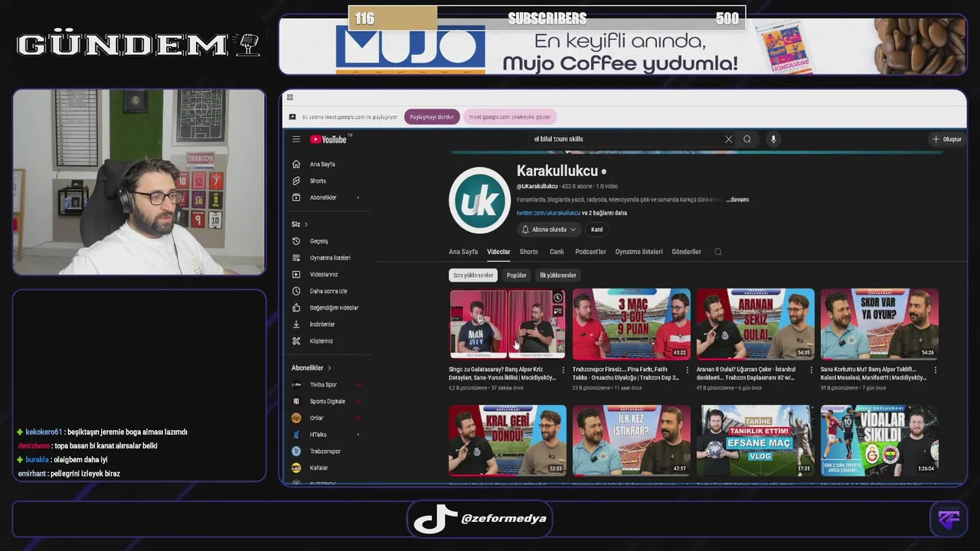Open Oynatma listeleri playlists icon in sidebar
This screenshot has width=980, height=551.
pyautogui.click(x=296, y=258)
